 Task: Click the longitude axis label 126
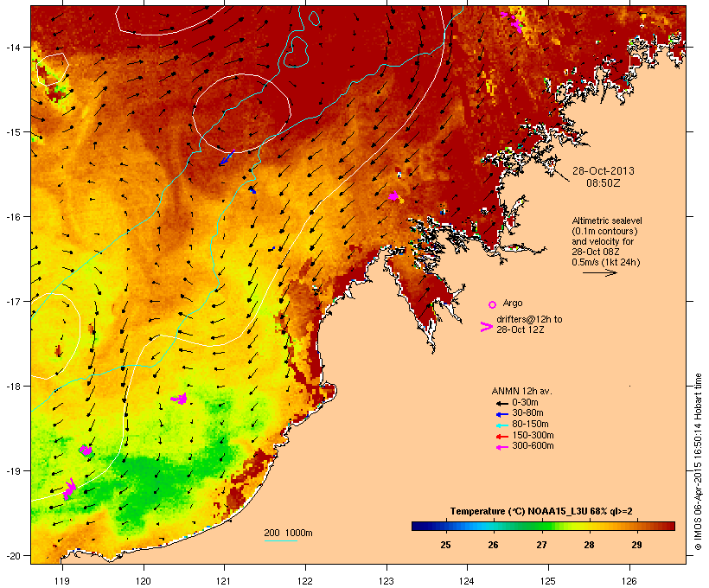point(629,581)
